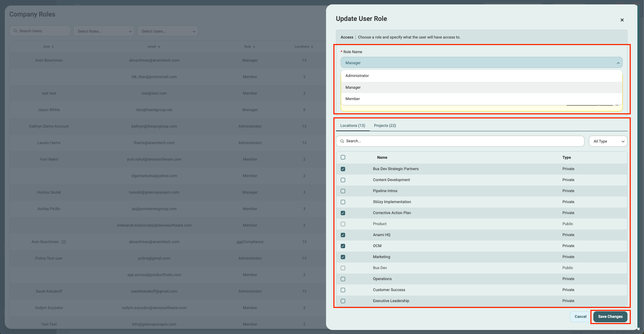The image size is (644, 334).
Task: Focus the locations Search input field
Action: click(x=463, y=141)
